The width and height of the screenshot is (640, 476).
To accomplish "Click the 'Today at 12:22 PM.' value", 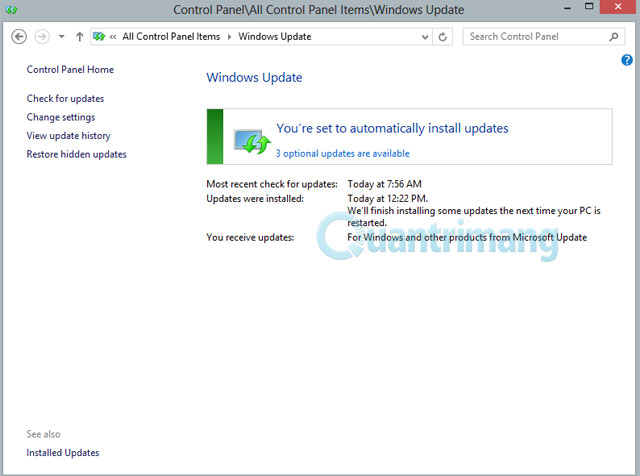I will (388, 199).
